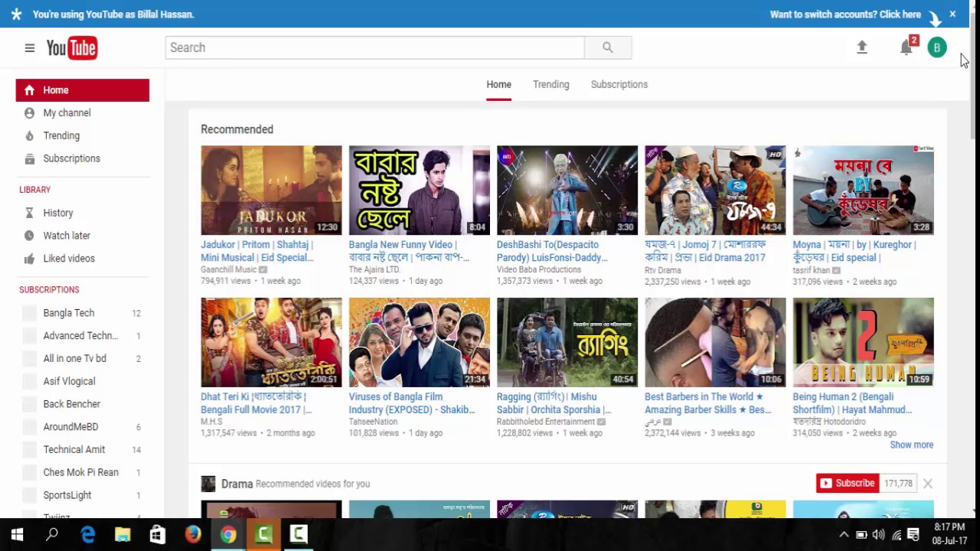The width and height of the screenshot is (980, 551).
Task: Open the Bangla Tech subscription channel
Action: 69,312
